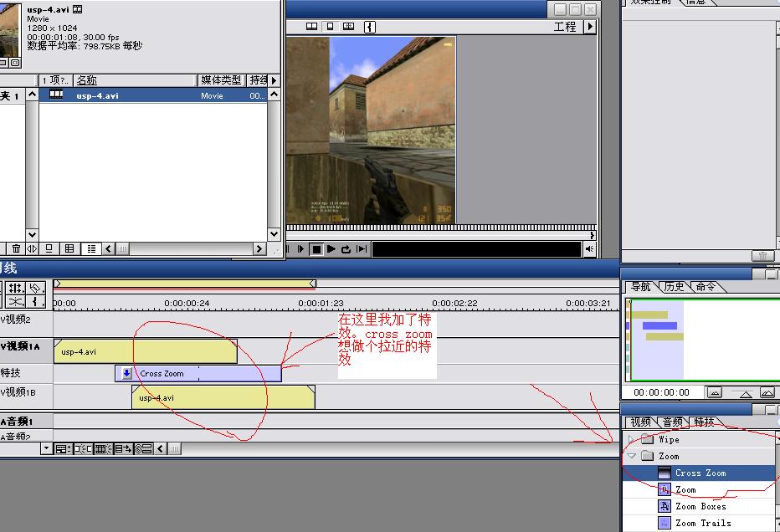
Task: Select usp-4.avi clip on Video 1B track
Action: [x=223, y=397]
